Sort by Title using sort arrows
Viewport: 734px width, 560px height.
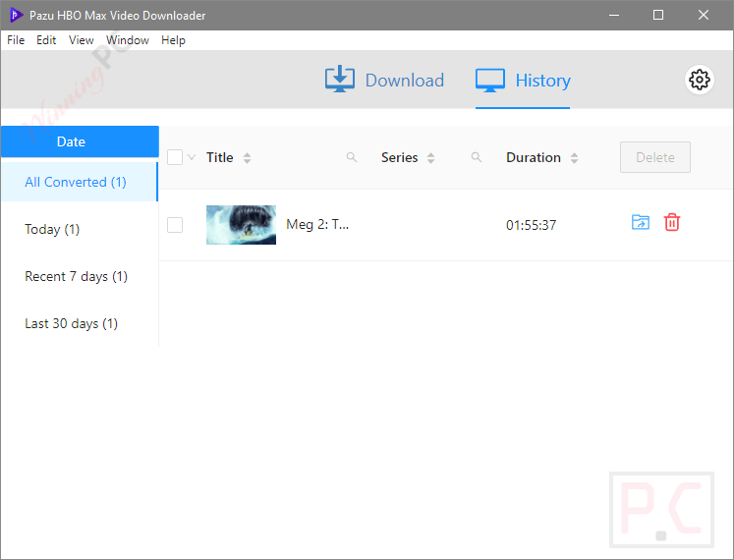point(248,158)
